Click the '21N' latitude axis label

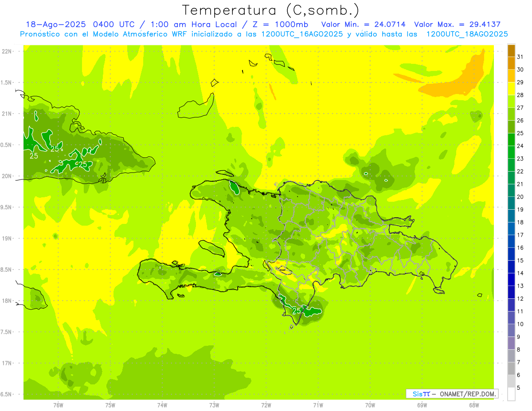click(x=7, y=114)
